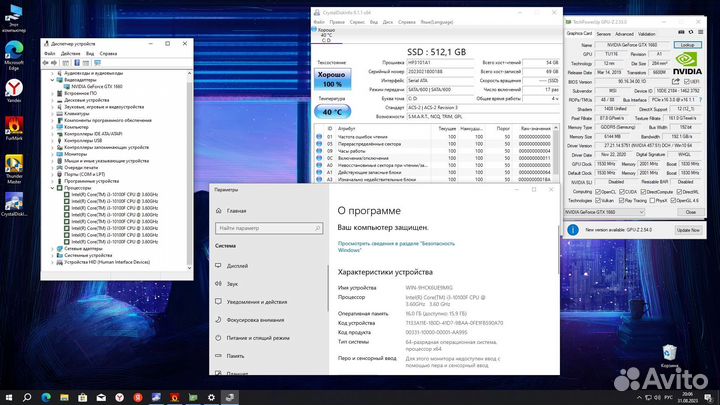Click the GPU-Z screenshot camera icon
Screen dimensions: 720x405
(681, 32)
